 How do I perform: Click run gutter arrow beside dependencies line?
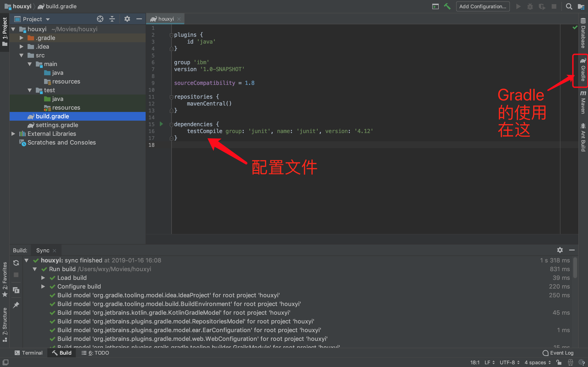[161, 124]
